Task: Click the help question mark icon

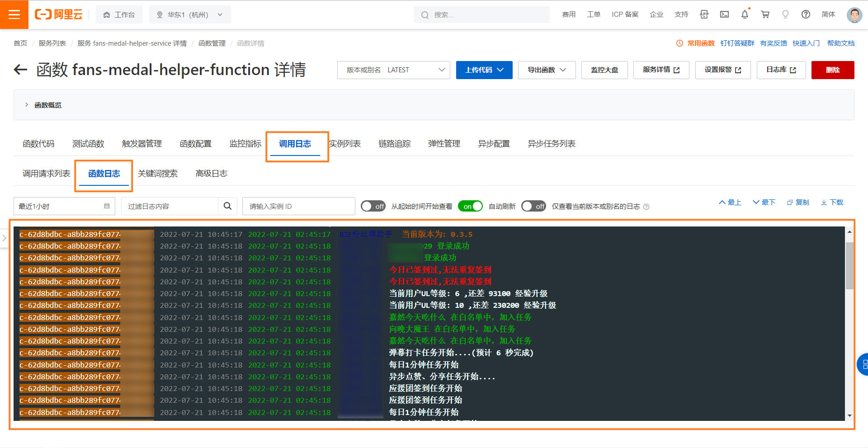Action: (806, 14)
